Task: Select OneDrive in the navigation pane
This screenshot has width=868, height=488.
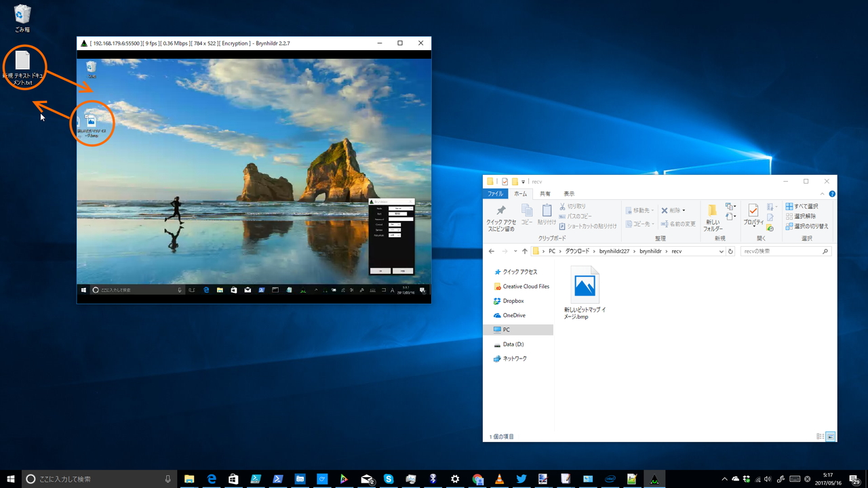Action: point(513,315)
